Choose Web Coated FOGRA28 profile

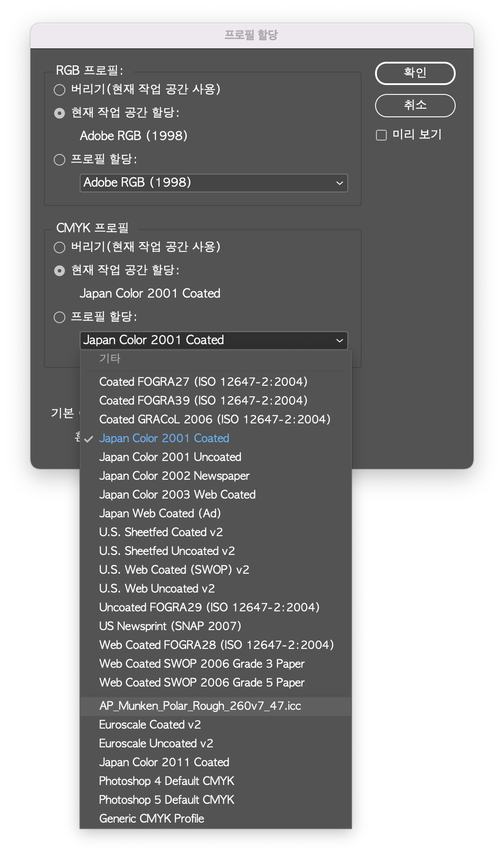click(x=216, y=645)
